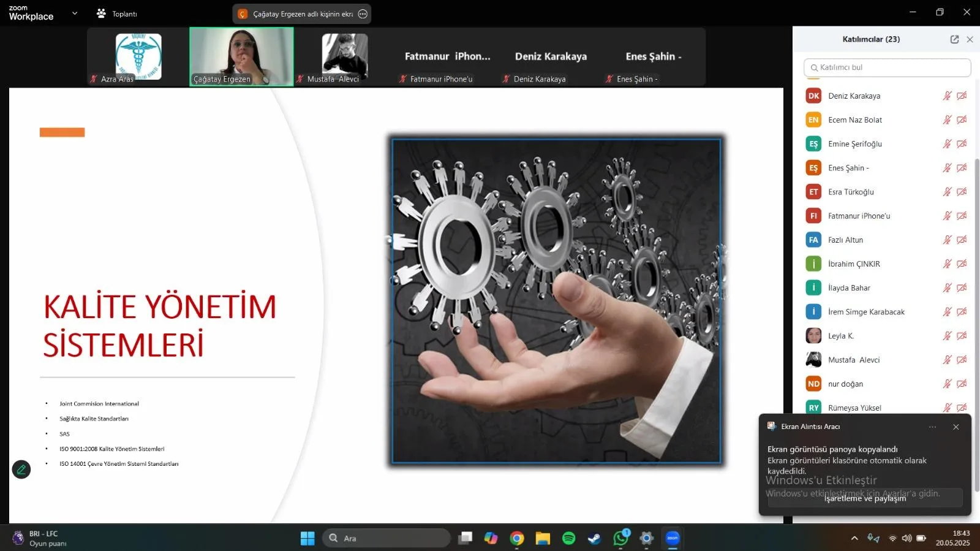Viewport: 980px width, 551px height.
Task: Click Leyla K.'s profile photo in list
Action: [813, 336]
